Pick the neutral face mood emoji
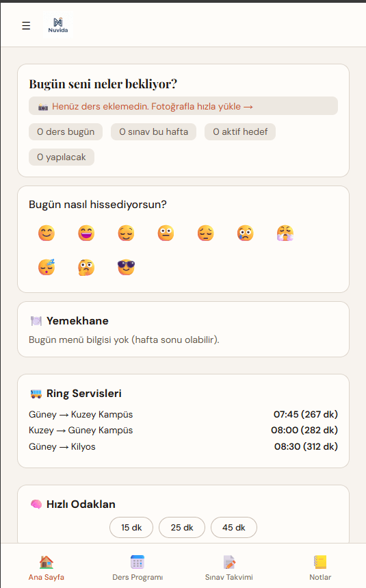Viewport: 366px width, 588px height. (166, 233)
